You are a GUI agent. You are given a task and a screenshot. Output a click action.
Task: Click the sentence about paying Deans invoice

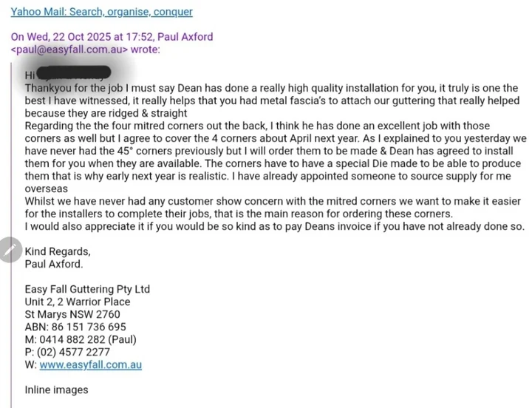[275, 226]
